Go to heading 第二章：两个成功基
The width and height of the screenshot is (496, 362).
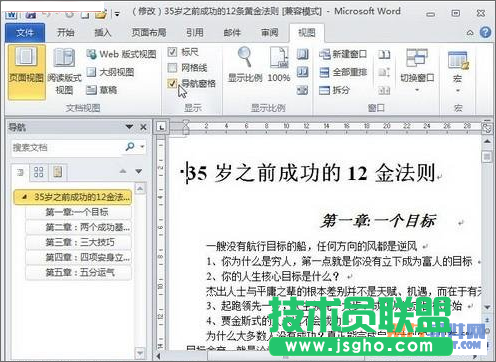coord(79,227)
